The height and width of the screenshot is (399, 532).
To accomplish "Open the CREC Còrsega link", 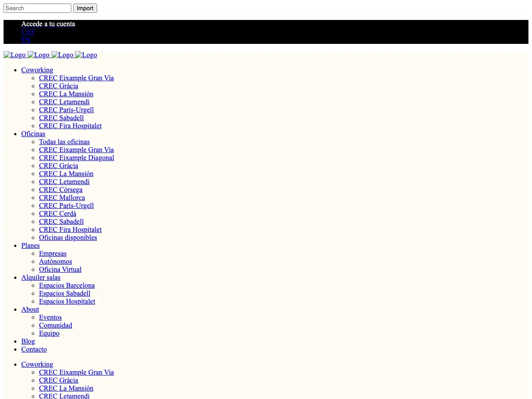I will [61, 190].
